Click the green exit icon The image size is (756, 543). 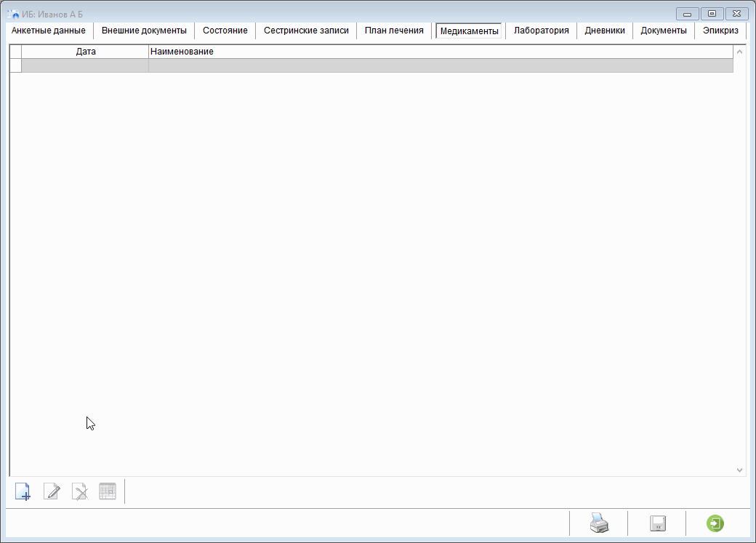[715, 523]
